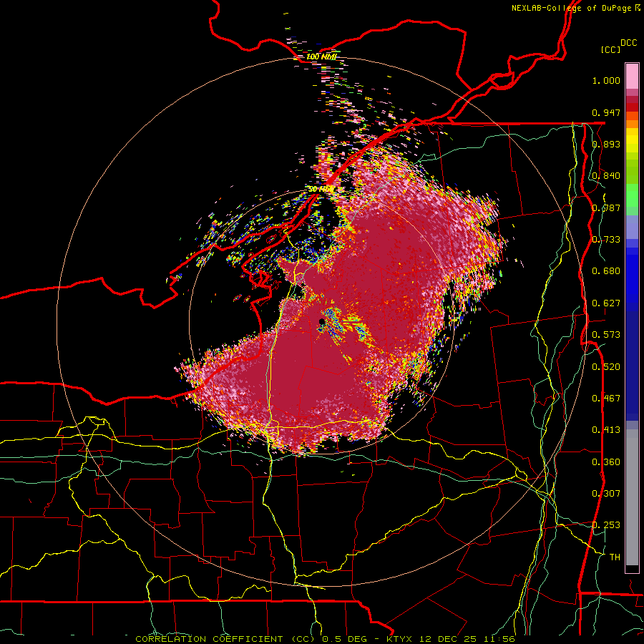The width and height of the screenshot is (644, 644).
Task: Click the 0.733 color scale value
Action: tap(606, 240)
